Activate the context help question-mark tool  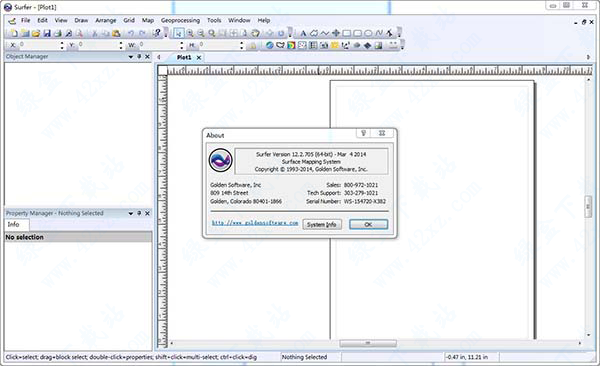(x=157, y=33)
